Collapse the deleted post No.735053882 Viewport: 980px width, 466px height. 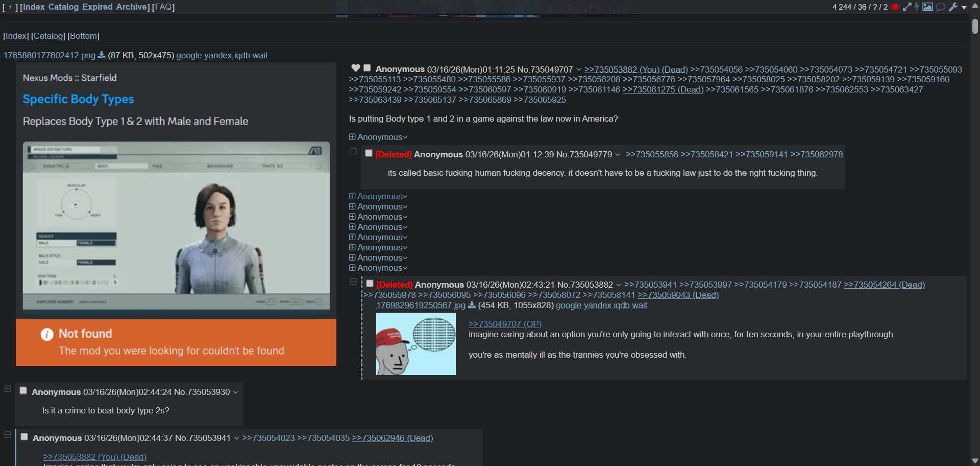(x=353, y=282)
